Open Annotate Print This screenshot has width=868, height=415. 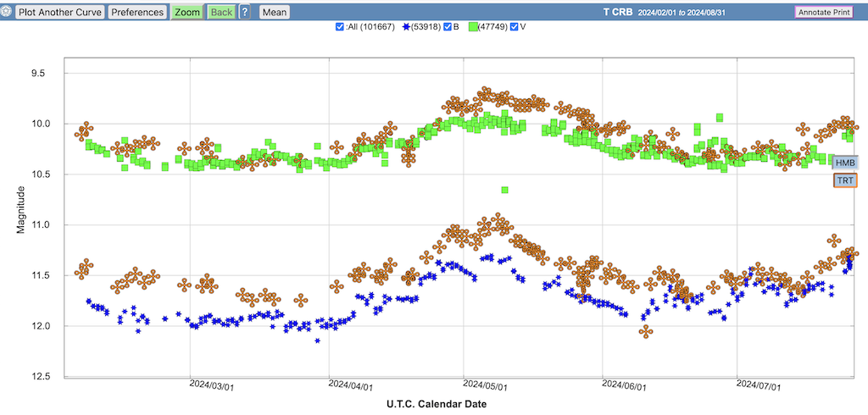click(x=826, y=13)
